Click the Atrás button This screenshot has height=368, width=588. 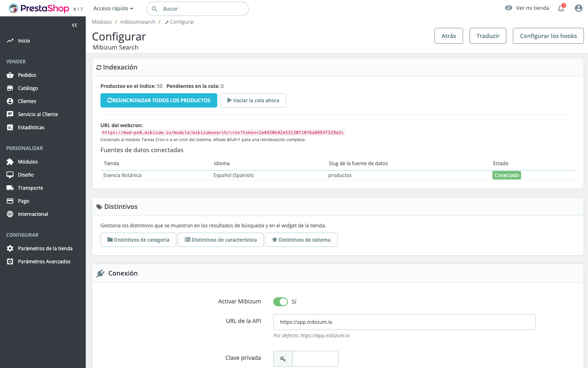pyautogui.click(x=449, y=36)
